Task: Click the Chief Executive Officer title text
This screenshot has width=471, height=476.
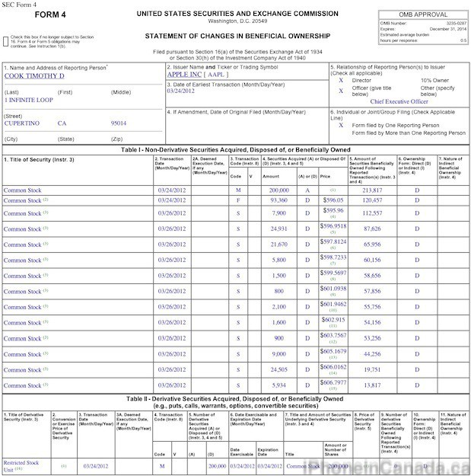Action: coord(399,101)
